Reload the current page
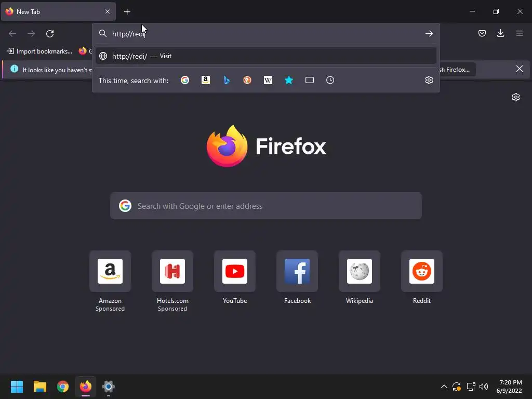 (x=50, y=34)
